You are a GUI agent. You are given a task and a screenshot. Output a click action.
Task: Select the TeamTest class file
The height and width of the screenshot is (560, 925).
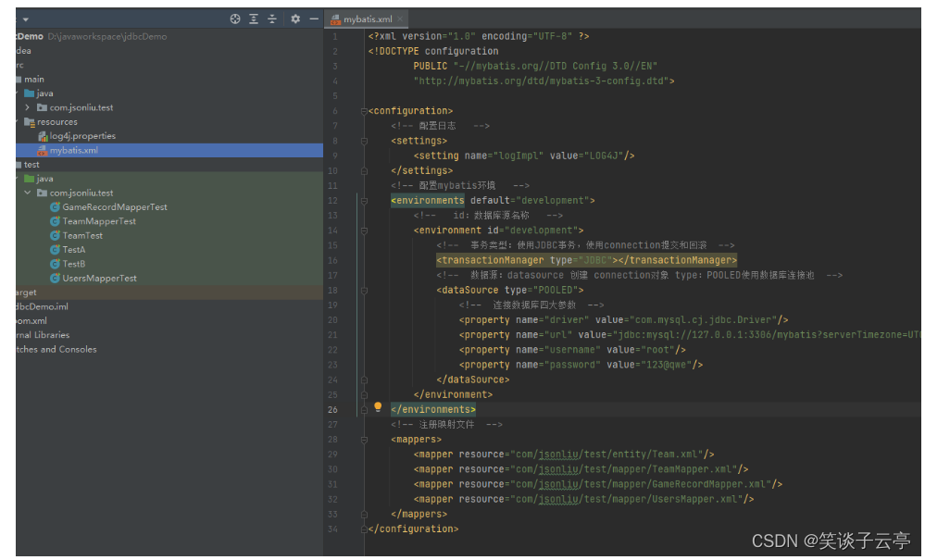click(x=82, y=235)
